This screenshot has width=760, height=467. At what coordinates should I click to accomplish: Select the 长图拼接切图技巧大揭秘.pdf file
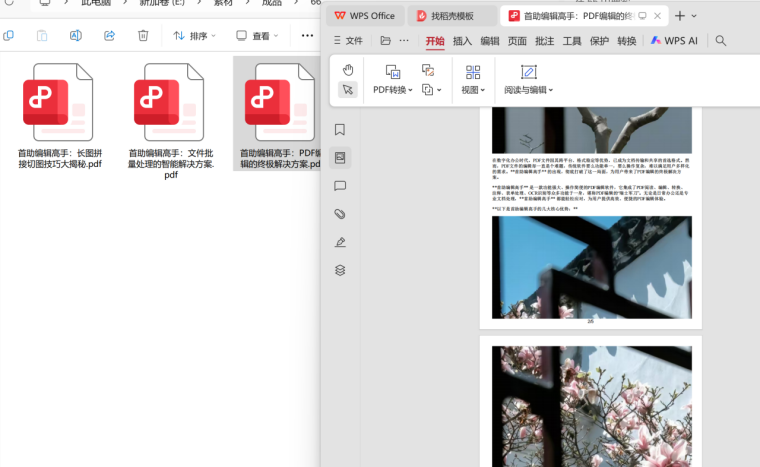pos(60,116)
